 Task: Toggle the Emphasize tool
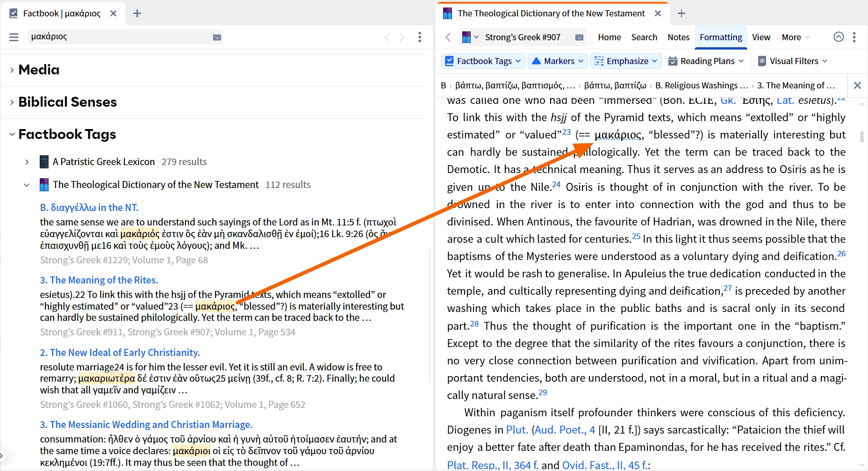[x=621, y=61]
